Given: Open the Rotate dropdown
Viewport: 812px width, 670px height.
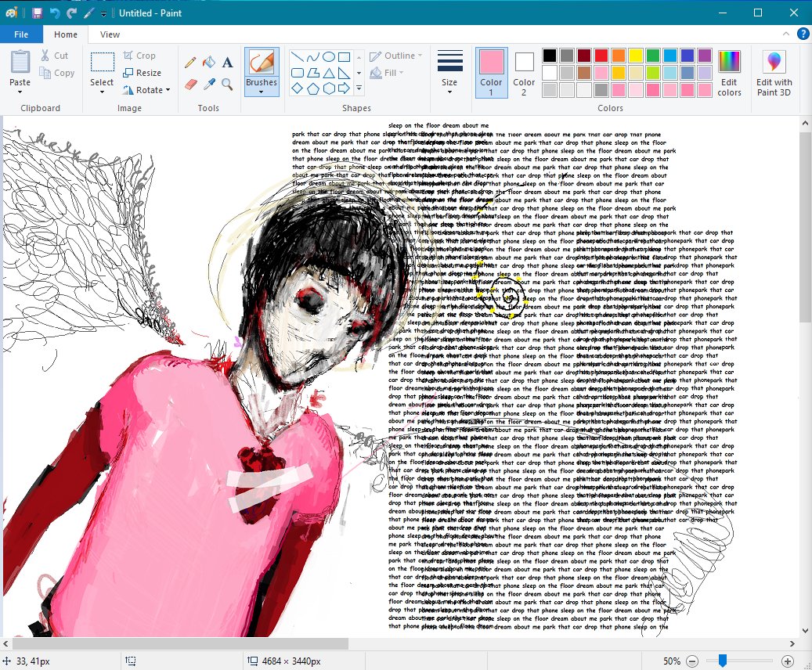Looking at the screenshot, I should coord(146,89).
